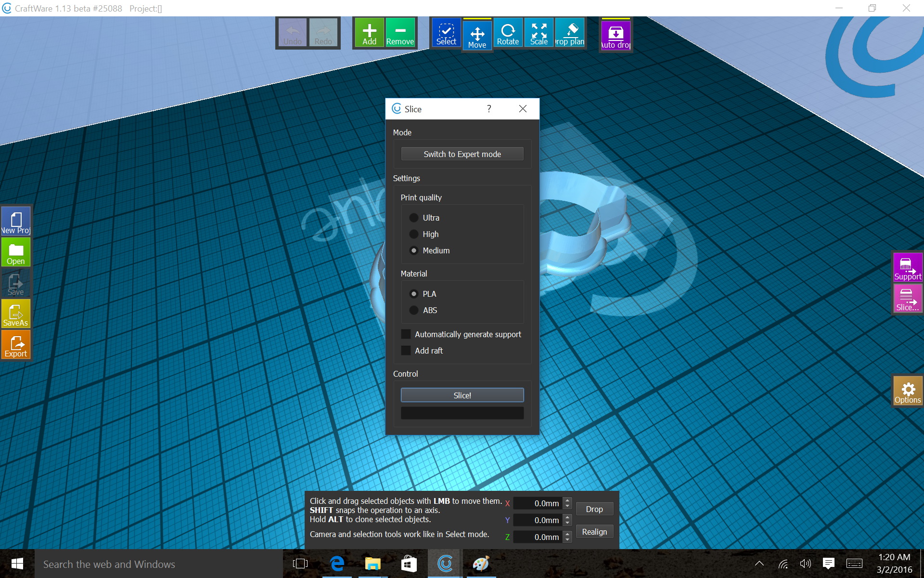
Task: Check the Add raft option
Action: (x=406, y=351)
